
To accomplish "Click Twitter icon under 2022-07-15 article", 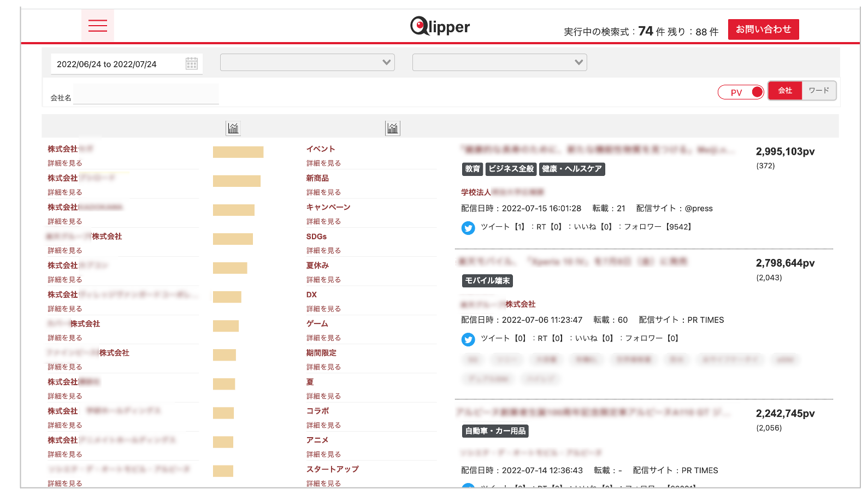I will [x=468, y=228].
